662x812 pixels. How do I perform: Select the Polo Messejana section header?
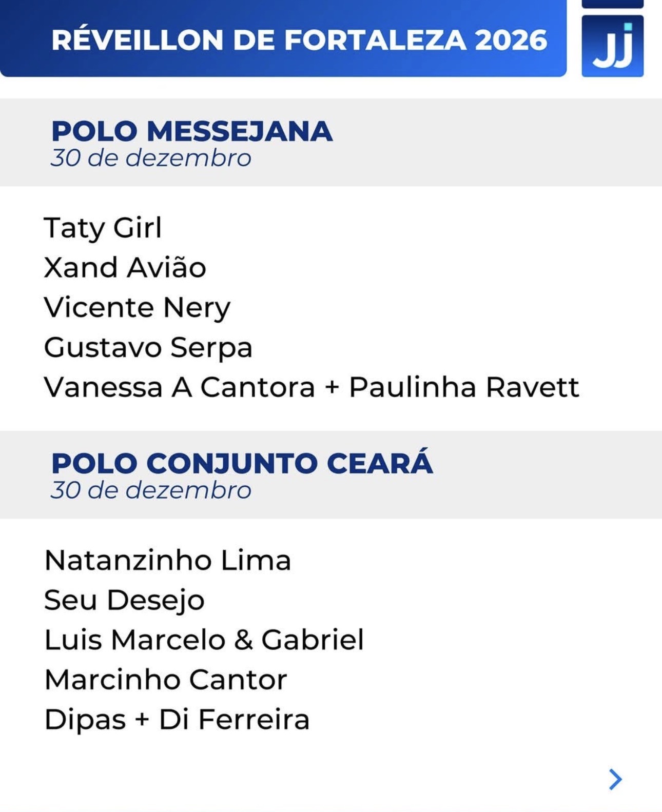point(192,131)
